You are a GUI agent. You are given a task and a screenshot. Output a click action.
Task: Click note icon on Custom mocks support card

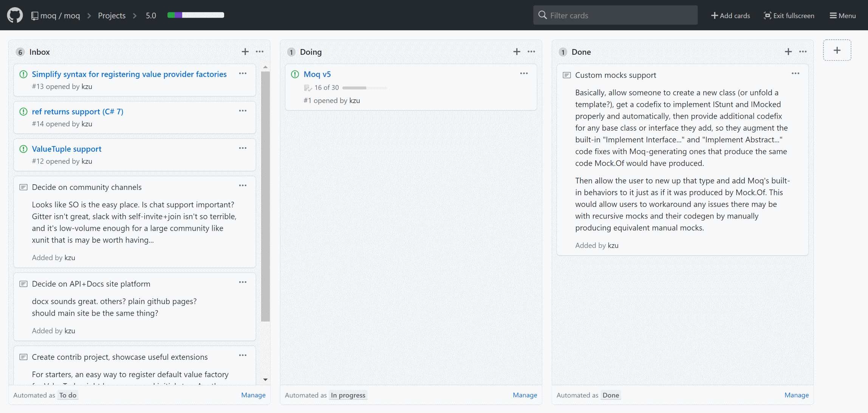click(567, 75)
